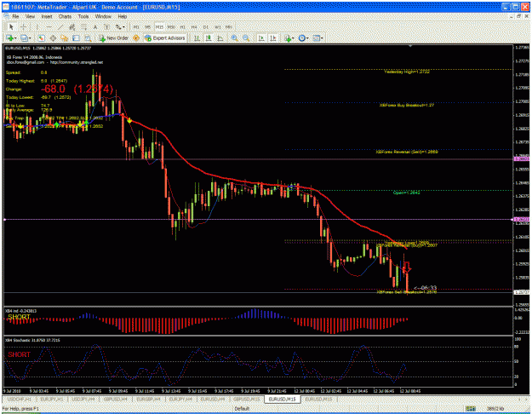Click the chart shift triangle marker
The width and height of the screenshot is (532, 414).
[x=410, y=46]
